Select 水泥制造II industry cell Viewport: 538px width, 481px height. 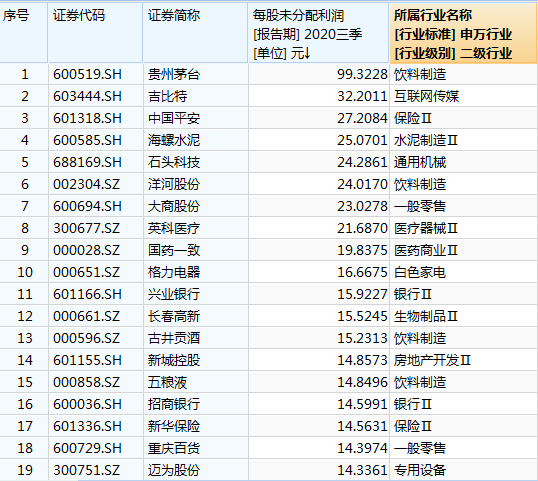pos(464,140)
